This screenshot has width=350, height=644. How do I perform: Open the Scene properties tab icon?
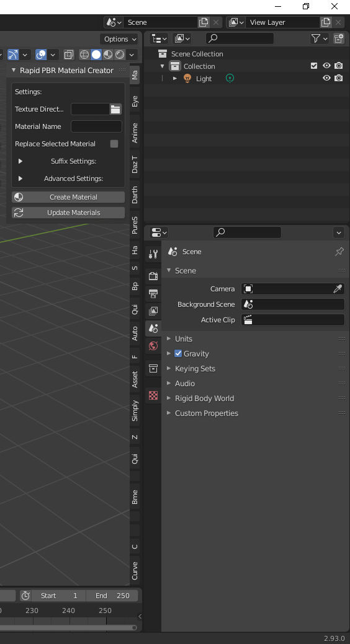[153, 328]
